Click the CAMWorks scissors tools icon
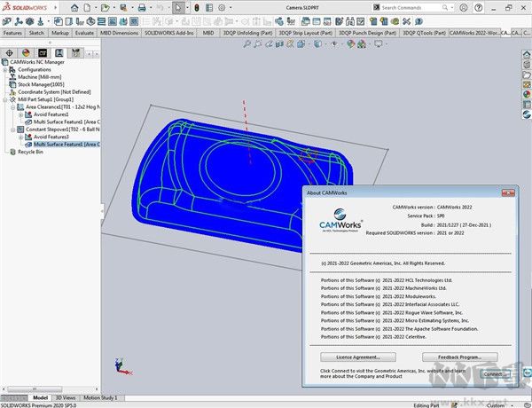Screen dimensions: 532x408 click(406, 21)
